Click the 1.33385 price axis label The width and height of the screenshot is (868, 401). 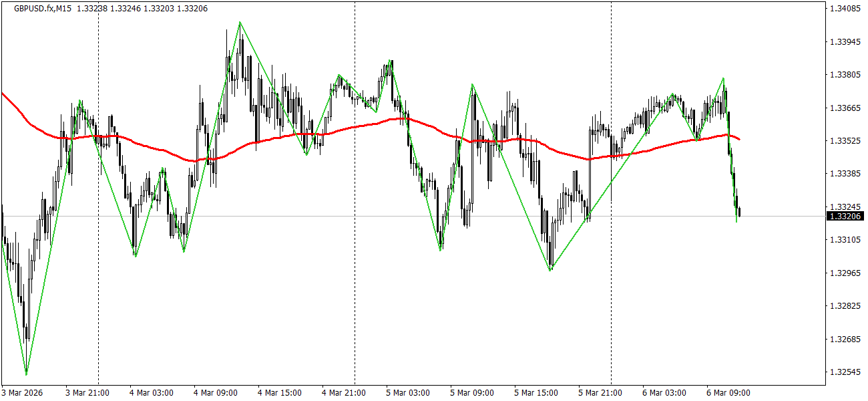[845, 174]
